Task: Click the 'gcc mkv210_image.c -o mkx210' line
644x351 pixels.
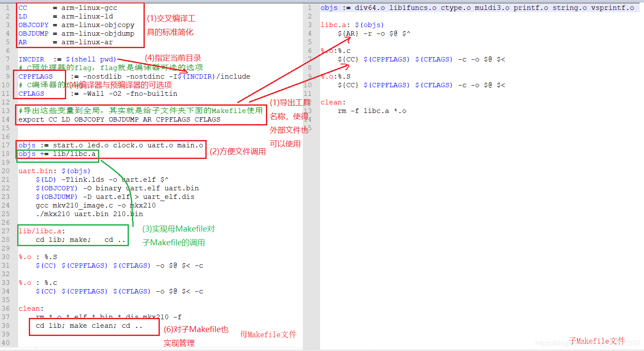Action: click(x=96, y=205)
